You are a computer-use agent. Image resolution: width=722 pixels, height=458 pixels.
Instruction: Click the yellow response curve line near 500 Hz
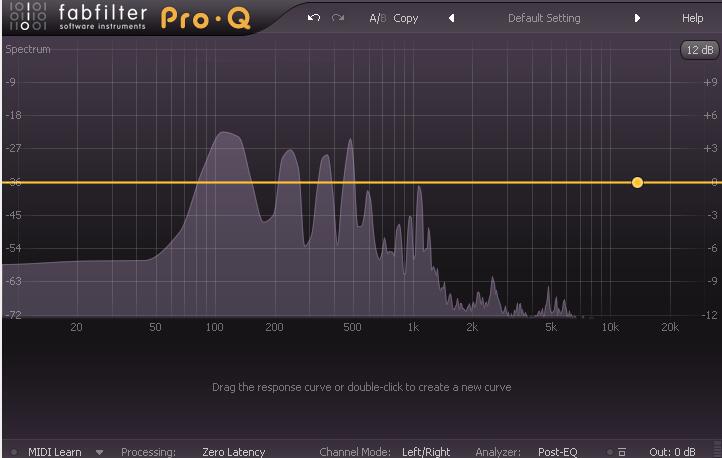(x=352, y=183)
